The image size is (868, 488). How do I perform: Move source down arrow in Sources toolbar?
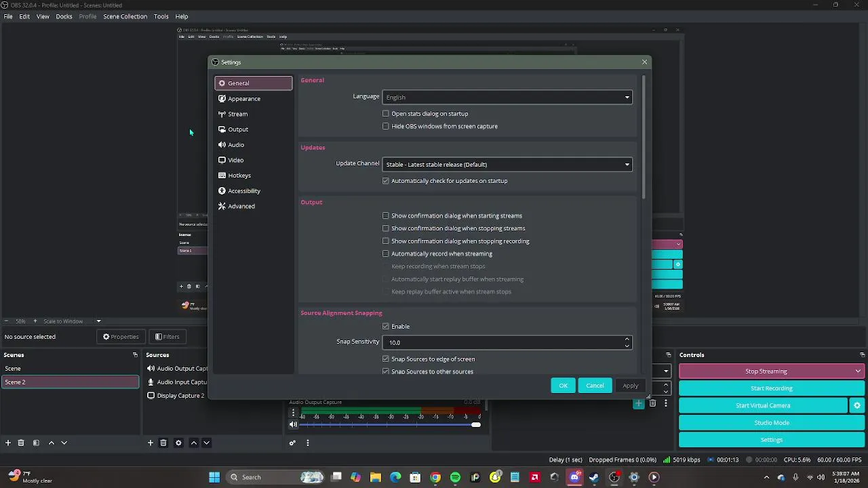coord(206,443)
